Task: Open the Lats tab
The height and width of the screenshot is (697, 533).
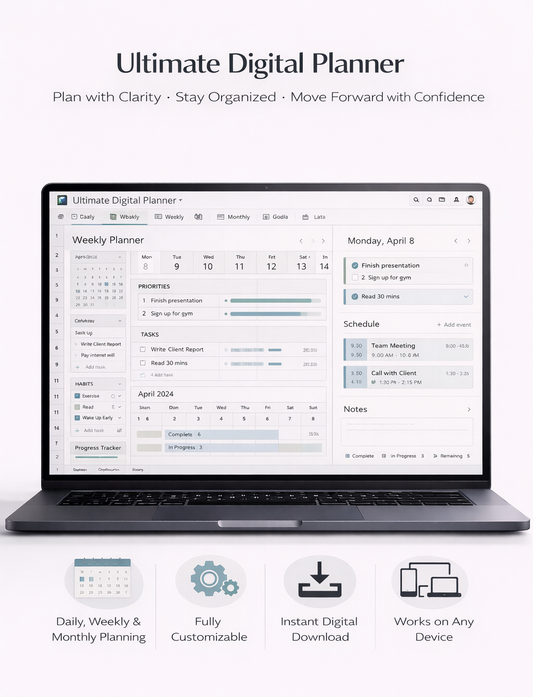Action: [x=314, y=217]
